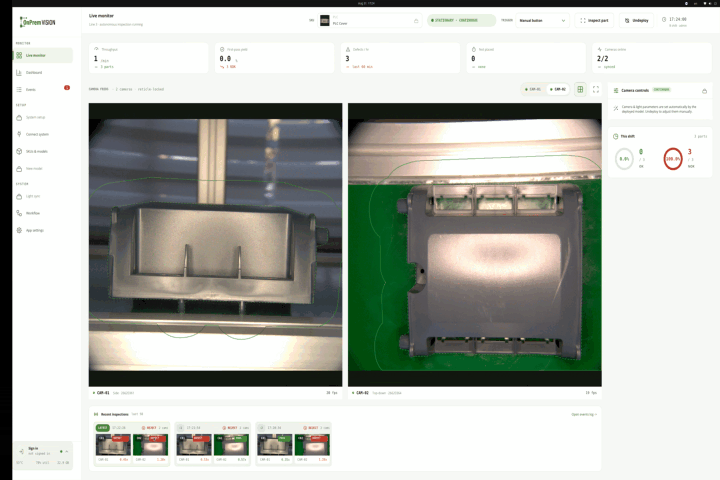The height and width of the screenshot is (480, 720).
Task: Click the App settings gear icon
Action: coord(19,230)
